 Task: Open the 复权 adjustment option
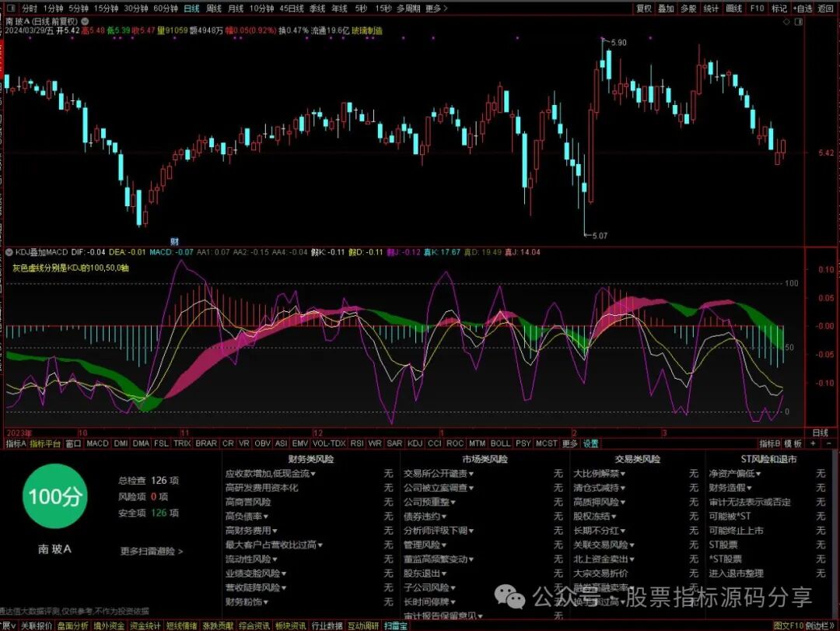(x=643, y=9)
